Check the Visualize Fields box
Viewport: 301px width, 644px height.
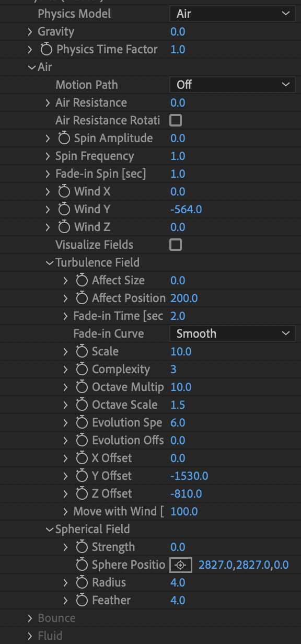pos(176,245)
